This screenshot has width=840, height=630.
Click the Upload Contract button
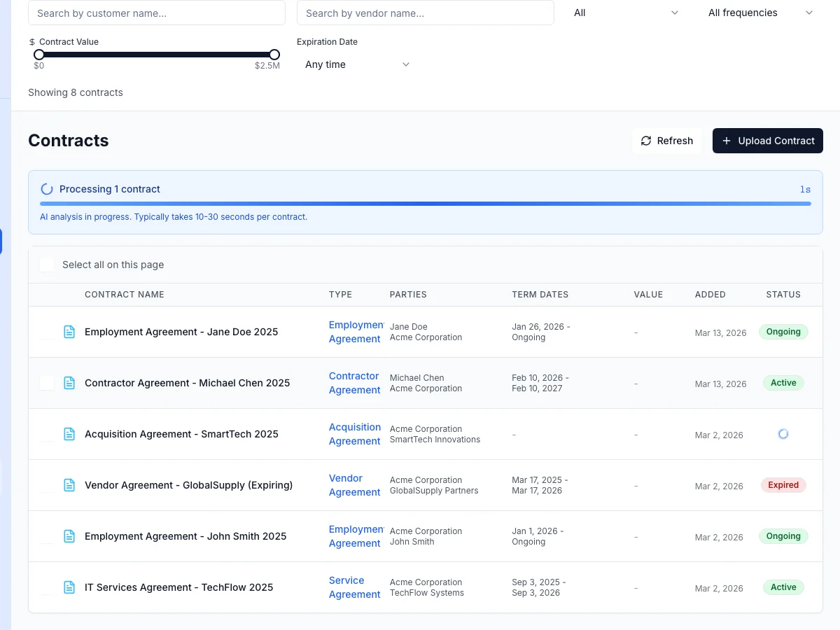767,141
